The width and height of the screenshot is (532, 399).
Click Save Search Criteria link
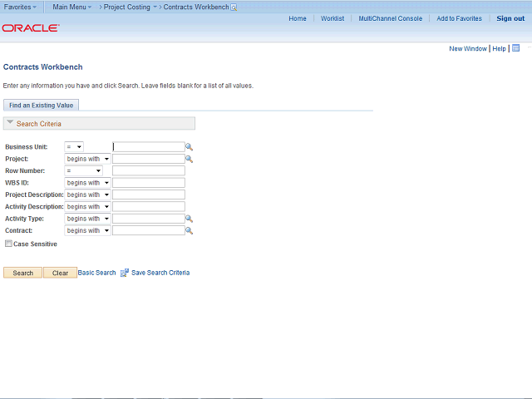pos(160,273)
